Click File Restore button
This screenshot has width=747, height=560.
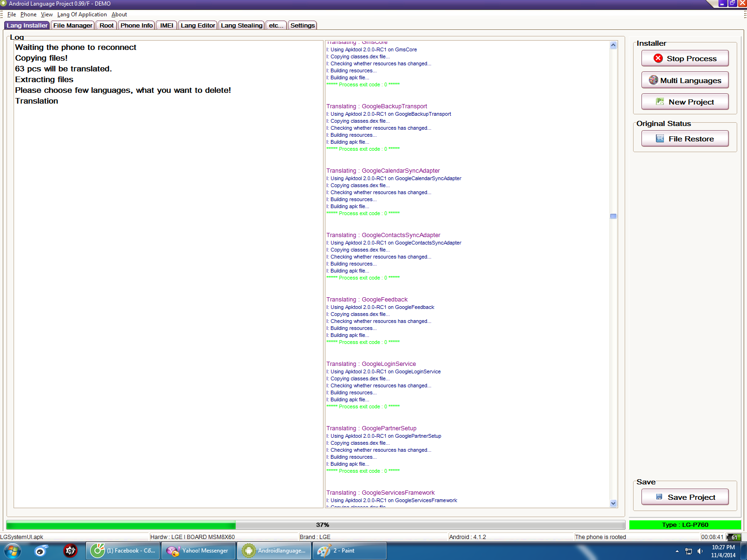click(x=685, y=139)
